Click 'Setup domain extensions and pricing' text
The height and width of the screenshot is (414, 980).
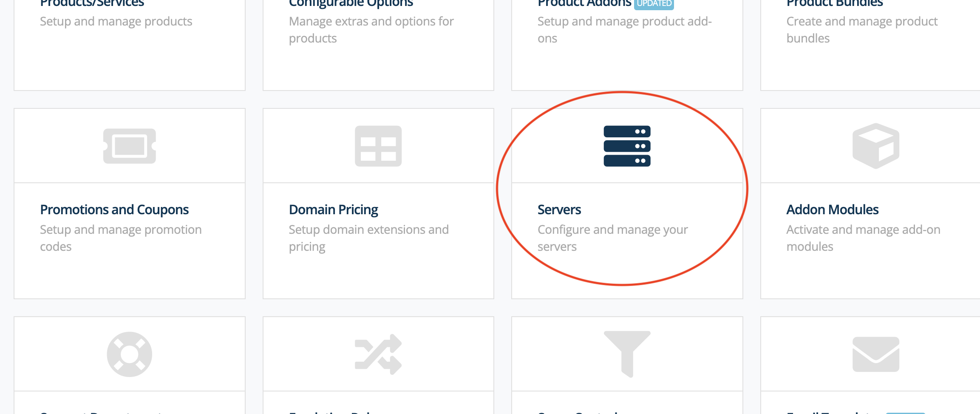pyautogui.click(x=369, y=238)
